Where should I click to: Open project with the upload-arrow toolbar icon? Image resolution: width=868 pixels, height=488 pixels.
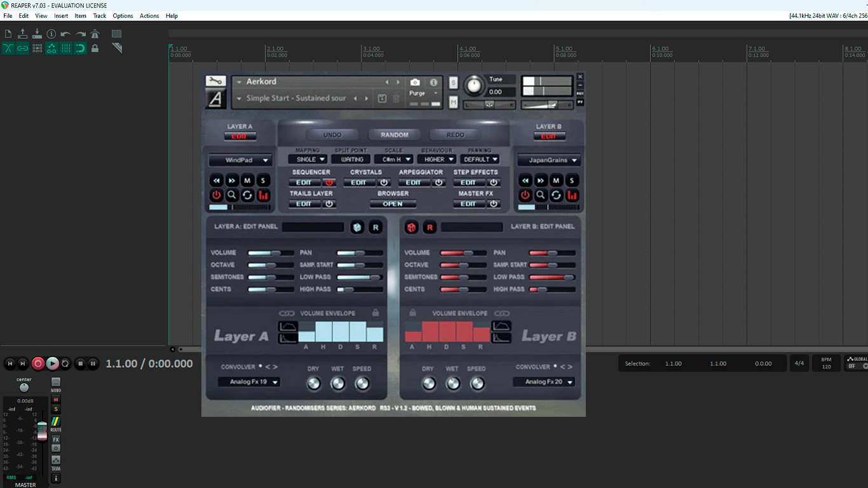23,34
